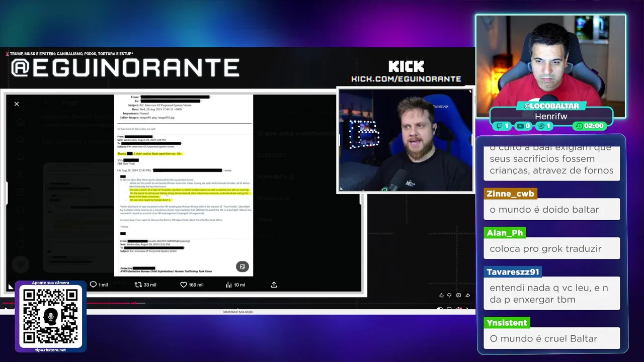The height and width of the screenshot is (362, 644).
Task: Click the Henrifw username label
Action: click(551, 116)
